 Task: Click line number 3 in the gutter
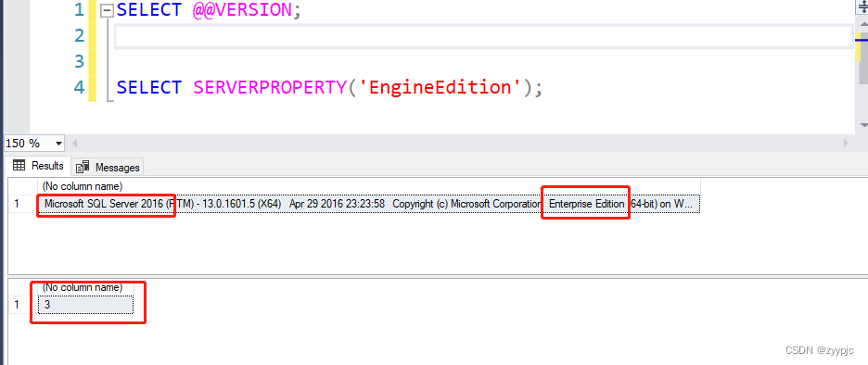[x=79, y=61]
